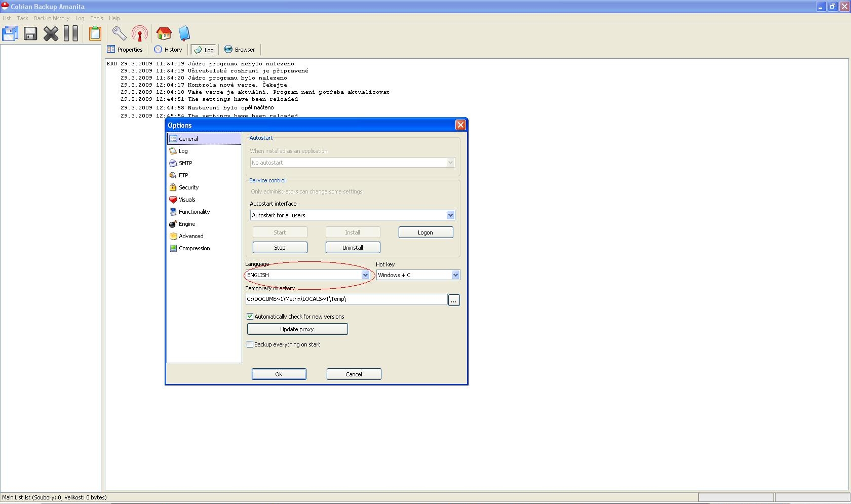Click the Uninstall service button
851x504 pixels.
point(353,248)
